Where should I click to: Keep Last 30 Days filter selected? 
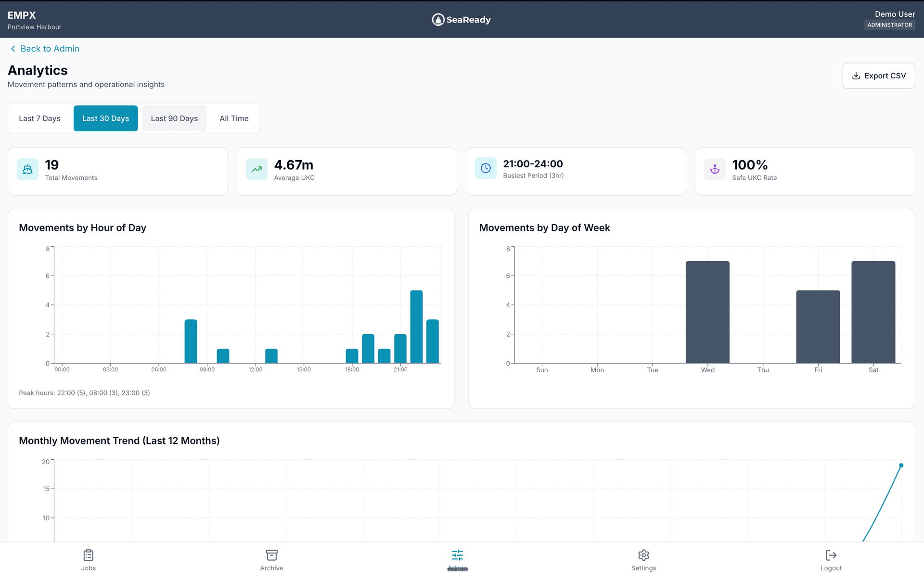click(x=105, y=118)
